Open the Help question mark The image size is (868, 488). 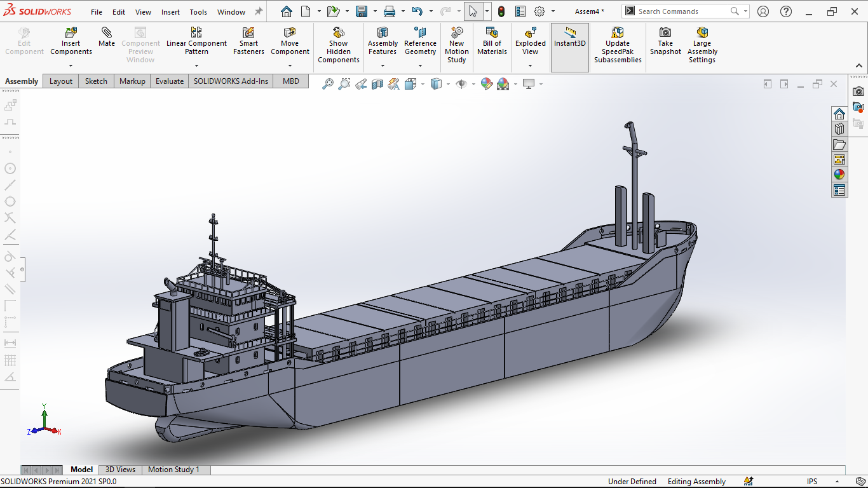pos(786,11)
